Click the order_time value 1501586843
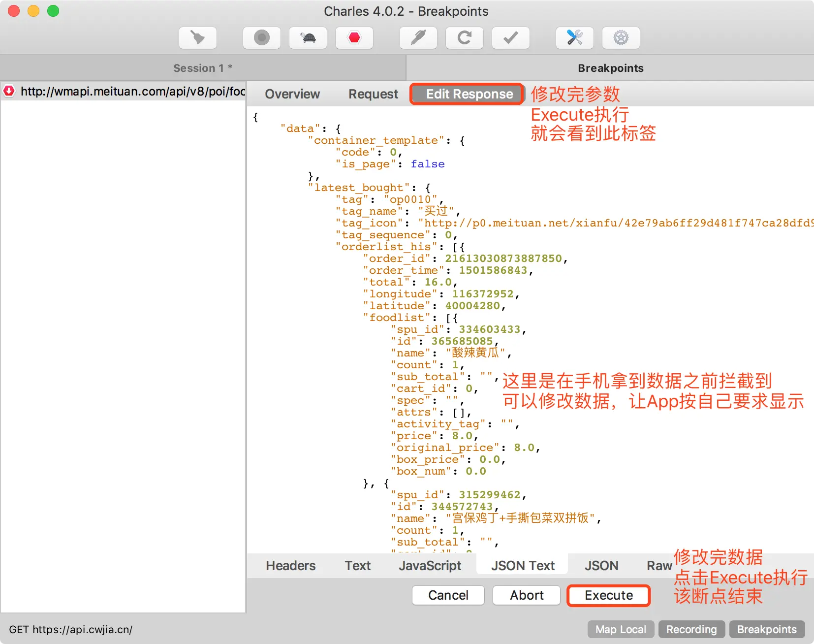814x644 pixels. [493, 270]
